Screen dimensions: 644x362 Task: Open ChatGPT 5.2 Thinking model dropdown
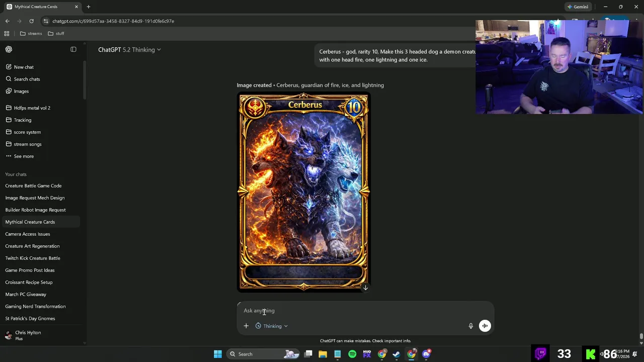point(129,50)
